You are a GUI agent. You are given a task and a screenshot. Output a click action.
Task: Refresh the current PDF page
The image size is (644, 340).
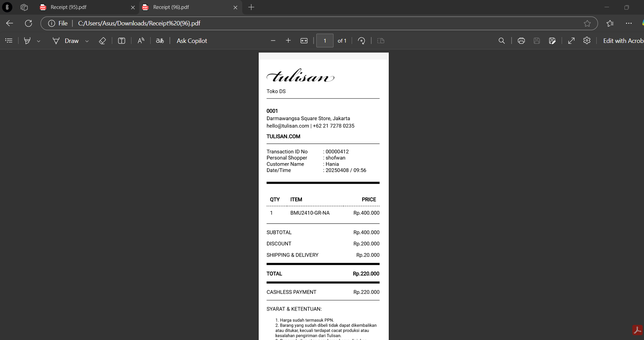28,23
